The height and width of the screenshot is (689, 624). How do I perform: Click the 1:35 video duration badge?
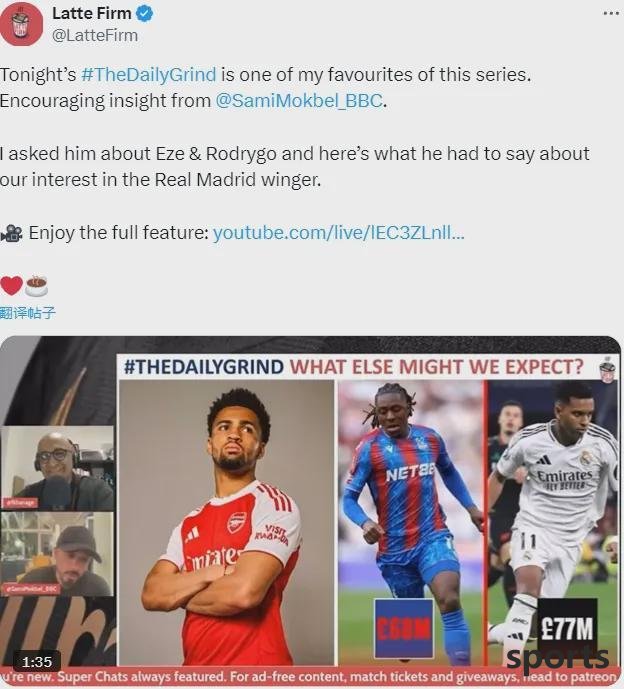pos(36,661)
